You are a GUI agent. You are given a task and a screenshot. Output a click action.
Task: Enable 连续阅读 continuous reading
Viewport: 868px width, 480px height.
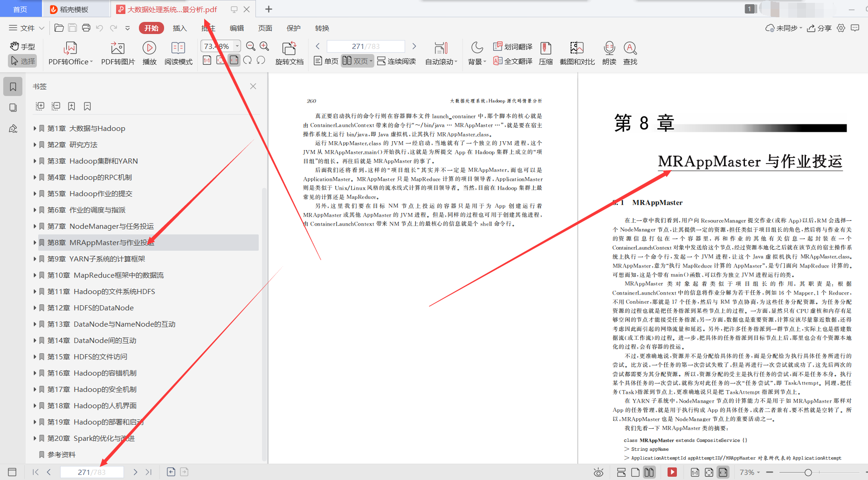pos(397,61)
